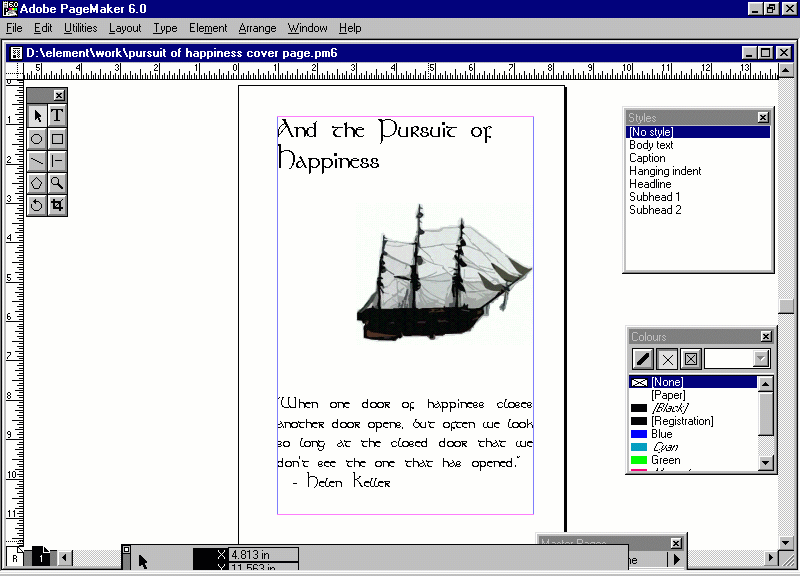Choose the Rotating tool

37,205
